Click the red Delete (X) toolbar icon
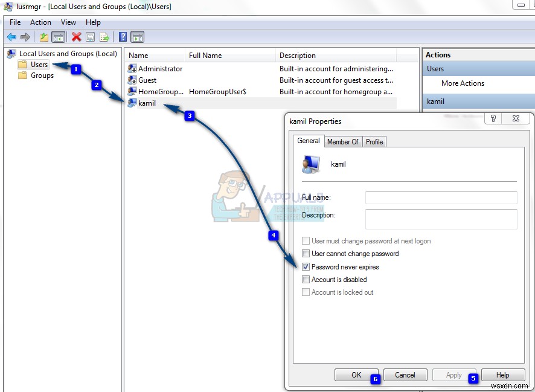This screenshot has height=392, width=535. 75,36
